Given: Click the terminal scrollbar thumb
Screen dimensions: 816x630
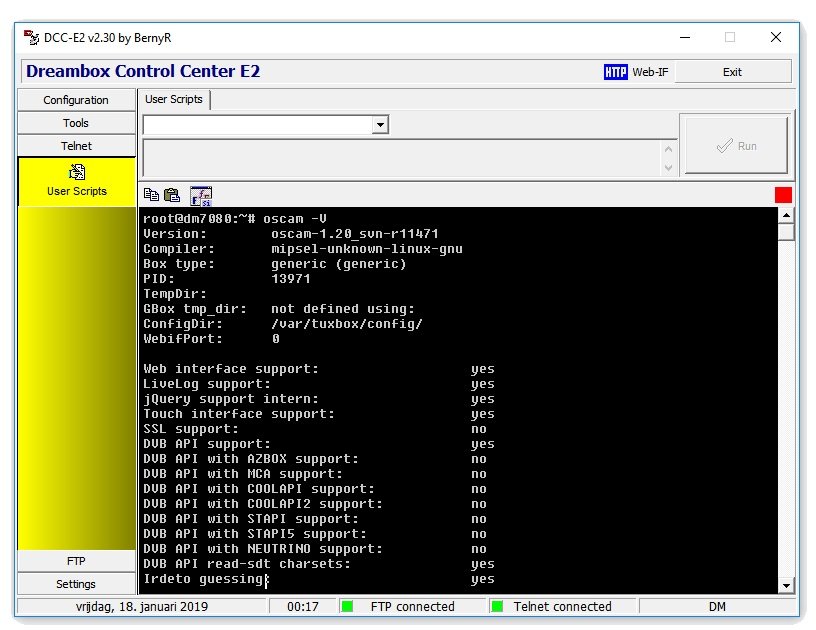Looking at the screenshot, I should 786,232.
